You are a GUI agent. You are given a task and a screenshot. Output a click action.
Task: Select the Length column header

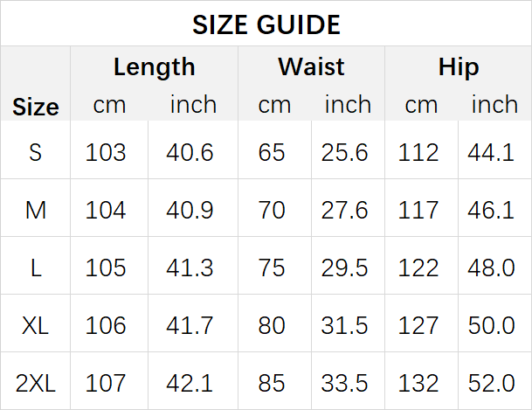pyautogui.click(x=155, y=66)
